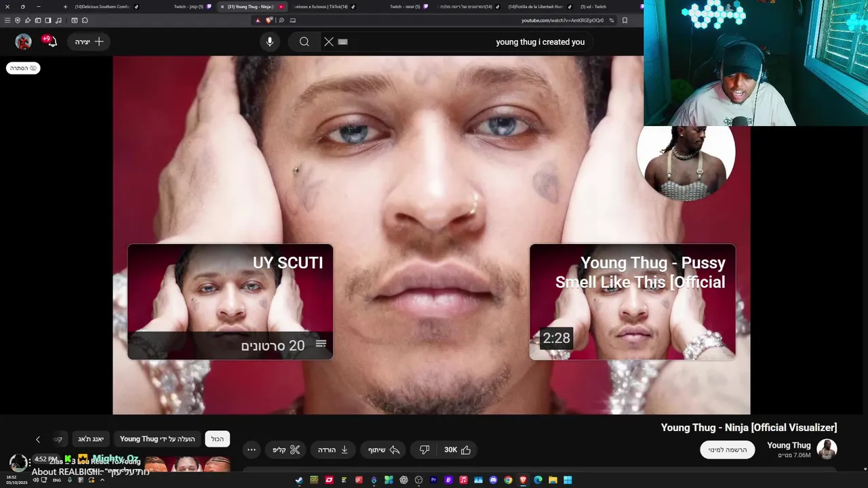The width and height of the screenshot is (868, 488).
Task: Click the search magnifier button
Action: [x=304, y=41]
